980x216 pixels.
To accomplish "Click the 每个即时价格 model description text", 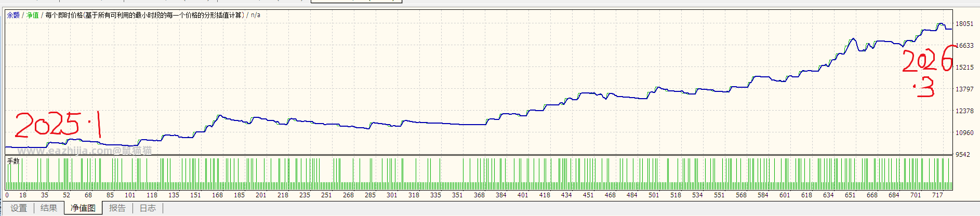I will [145, 15].
